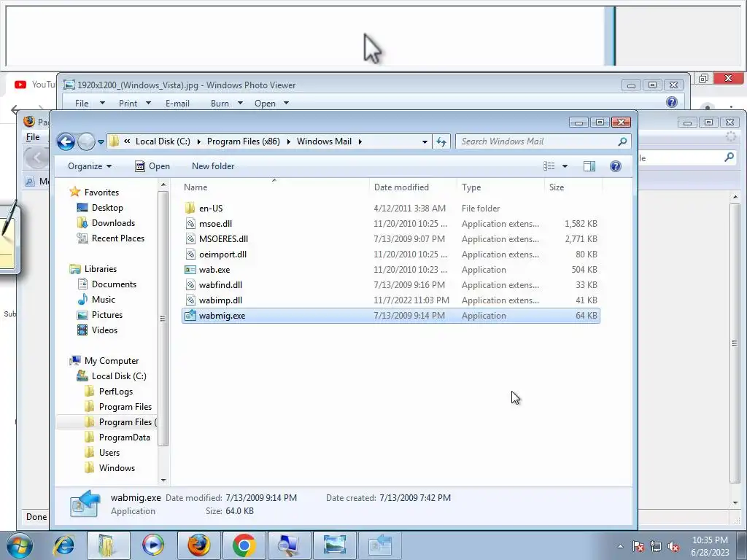Viewport: 747px width, 560px height.
Task: Toggle the preview pane icon
Action: coord(589,166)
